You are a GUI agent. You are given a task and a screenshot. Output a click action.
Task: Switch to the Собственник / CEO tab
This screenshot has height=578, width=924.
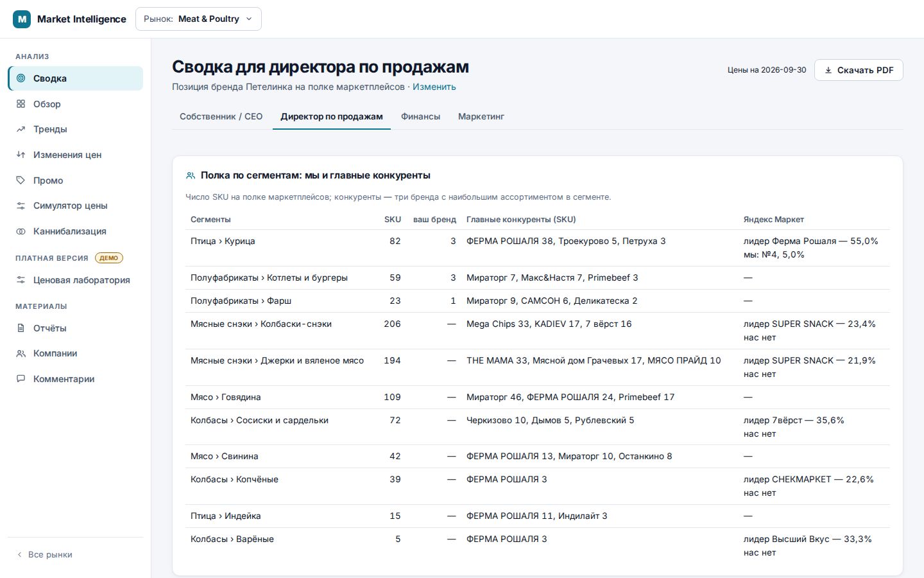[221, 116]
